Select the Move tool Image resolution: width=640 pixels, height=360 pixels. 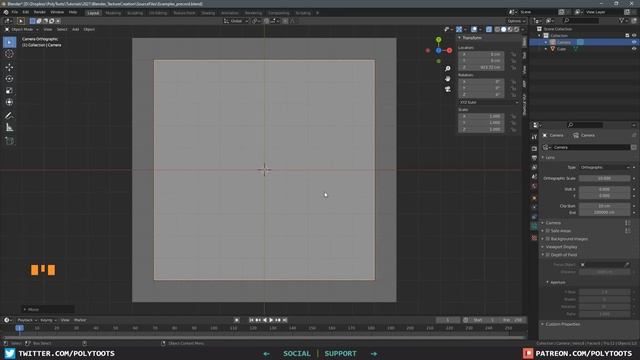pos(9,67)
